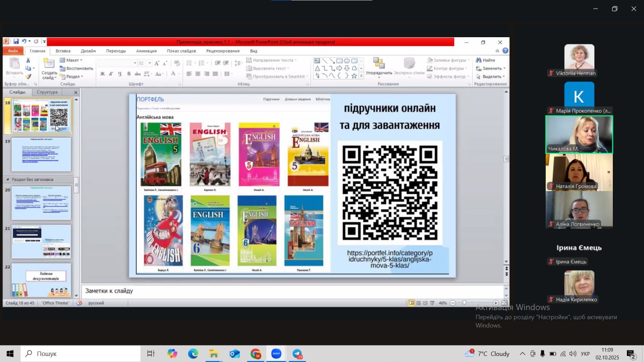
Task: Click the Format Painter brush icon
Action: pyautogui.click(x=28, y=76)
